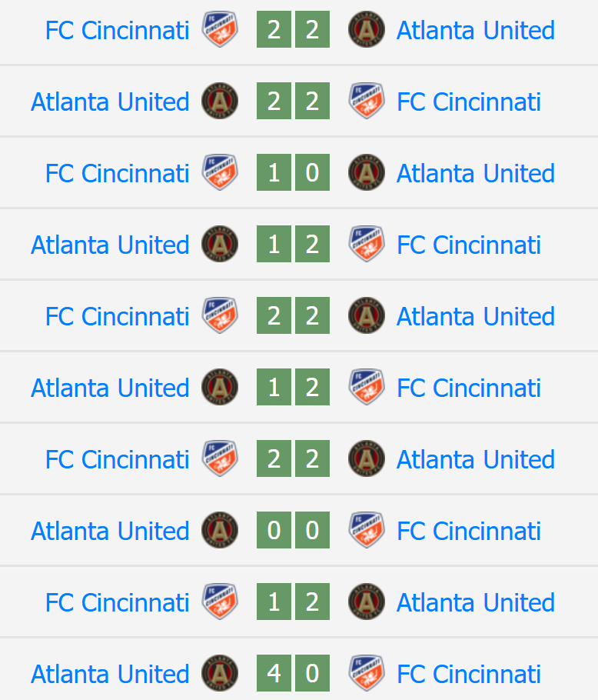Click FC Cincinnati crest in its 1-2 home loss
Image resolution: width=598 pixels, height=700 pixels.
[219, 602]
